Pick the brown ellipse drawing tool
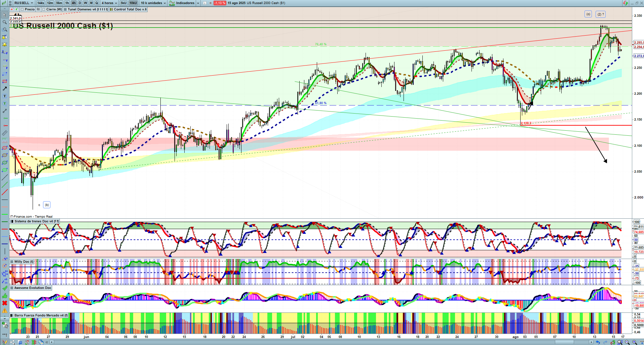The height and width of the screenshot is (345, 644). coord(5,155)
